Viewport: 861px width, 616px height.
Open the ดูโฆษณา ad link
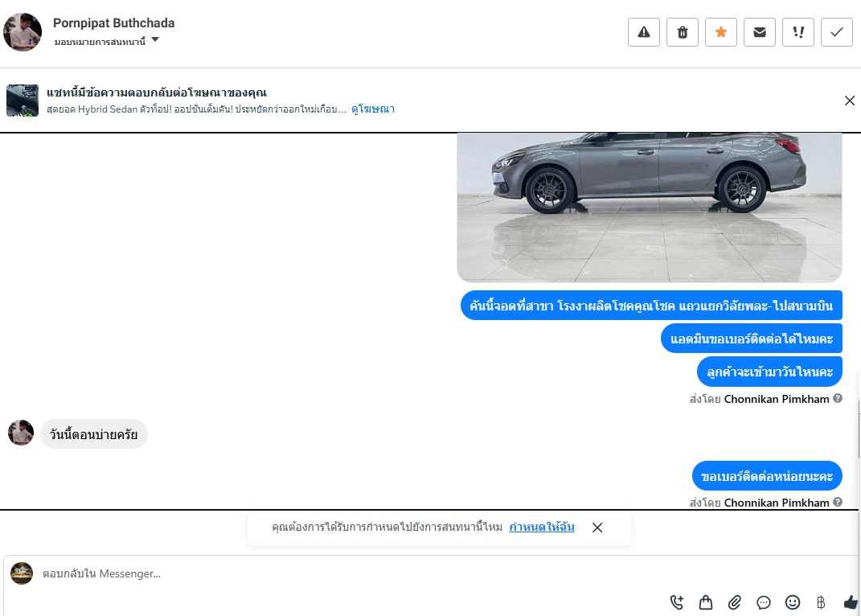click(373, 109)
